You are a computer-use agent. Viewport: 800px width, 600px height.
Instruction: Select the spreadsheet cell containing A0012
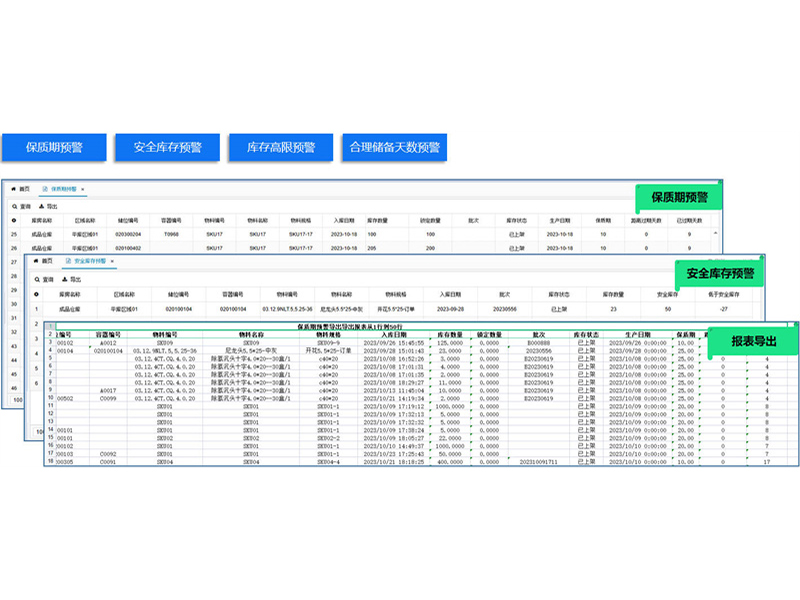click(x=110, y=343)
